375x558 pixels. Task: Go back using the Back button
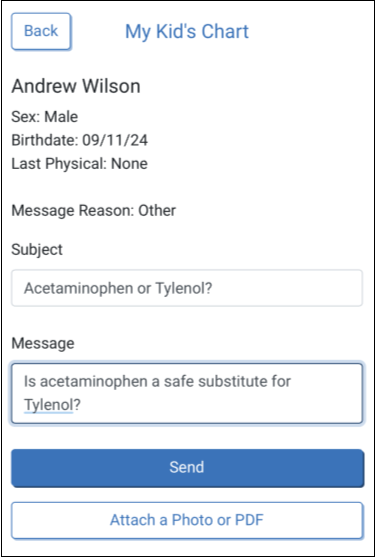41,31
